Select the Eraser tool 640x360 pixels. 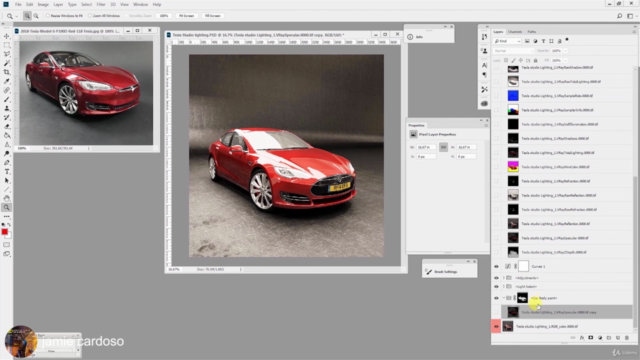[7, 126]
